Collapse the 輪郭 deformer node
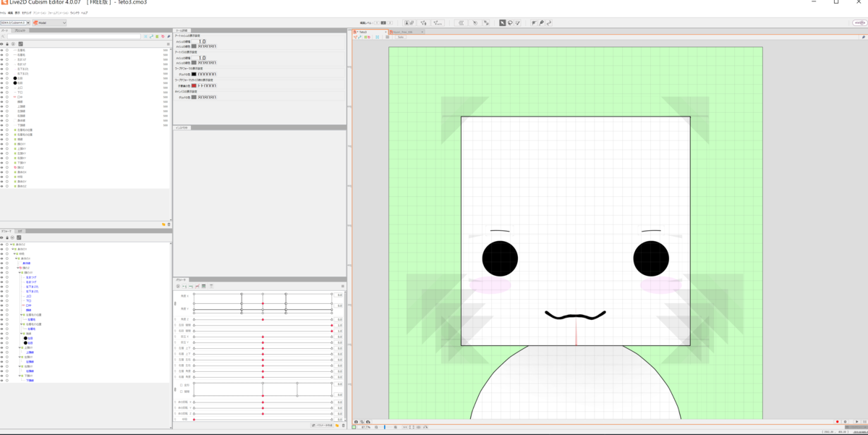 (21, 334)
